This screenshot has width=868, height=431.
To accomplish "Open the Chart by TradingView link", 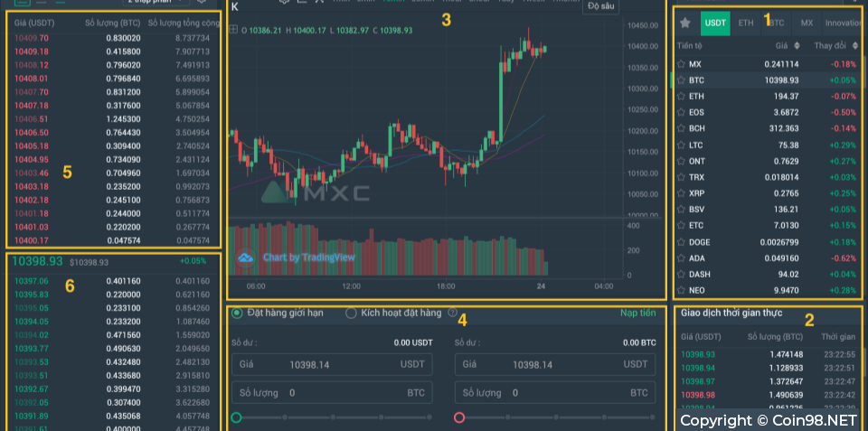I will point(309,258).
